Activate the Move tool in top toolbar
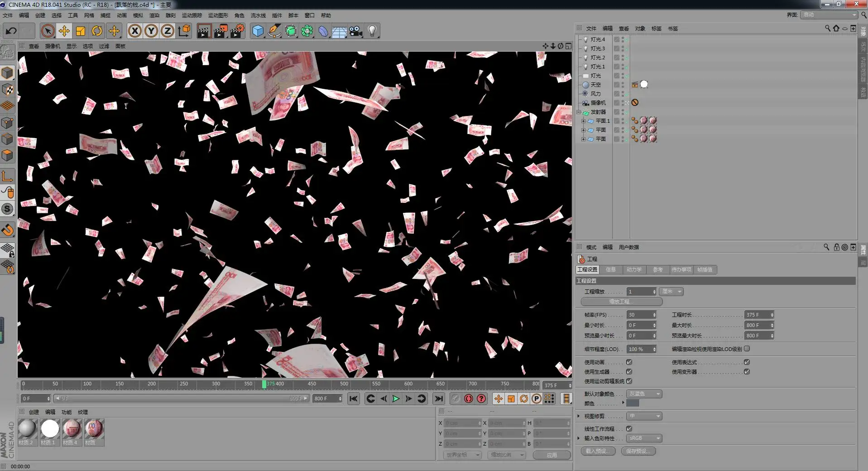The image size is (868, 471). [x=64, y=31]
